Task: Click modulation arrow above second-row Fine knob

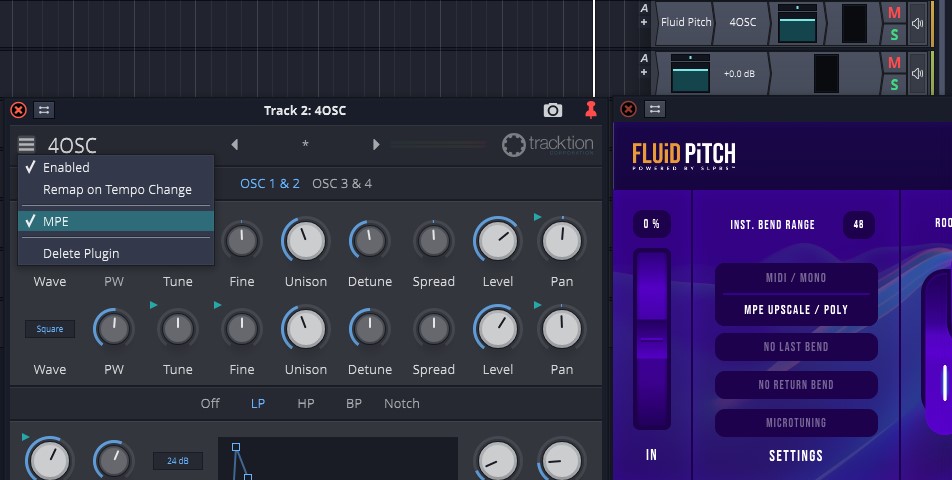Action: tap(217, 305)
